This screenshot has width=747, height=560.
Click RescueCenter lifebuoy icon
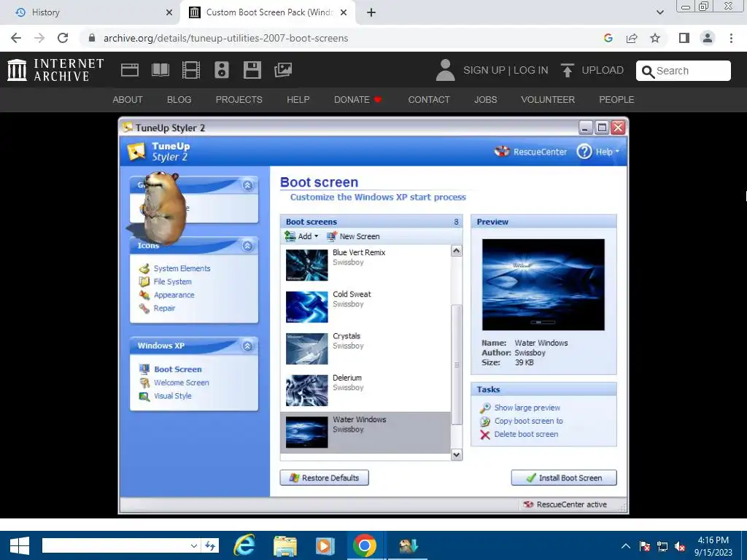[502, 152]
